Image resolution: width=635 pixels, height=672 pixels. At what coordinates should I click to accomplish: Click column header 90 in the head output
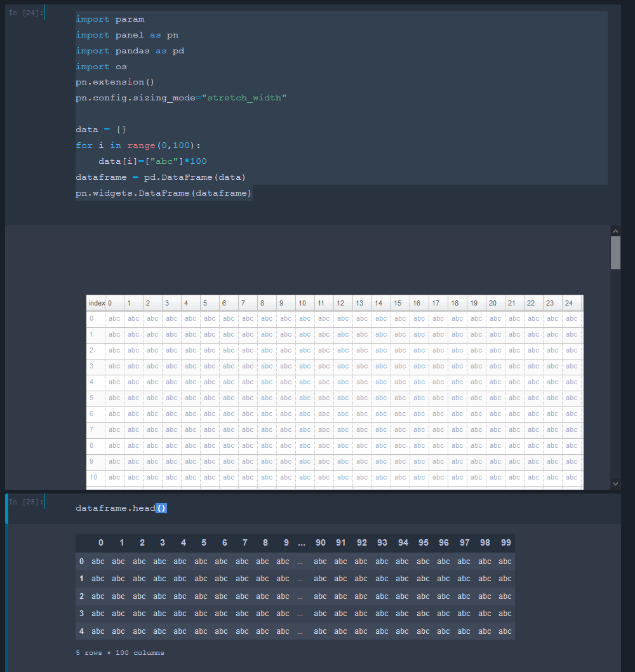pos(321,542)
